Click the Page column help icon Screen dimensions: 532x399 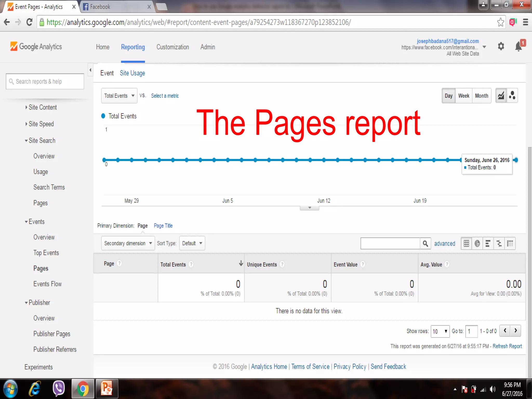119,263
